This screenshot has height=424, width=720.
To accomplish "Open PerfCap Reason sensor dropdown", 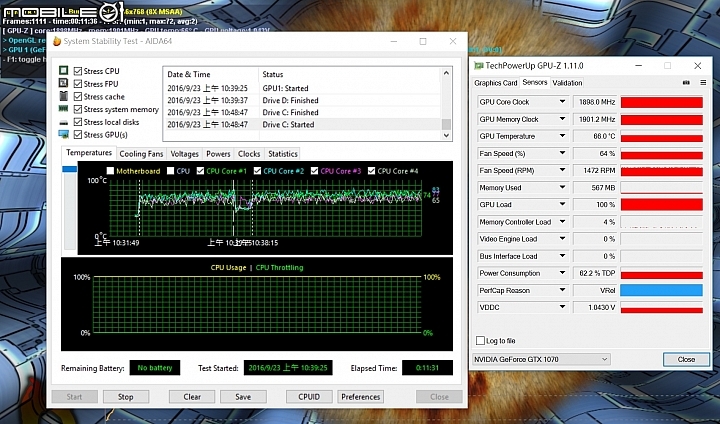I will [x=562, y=290].
